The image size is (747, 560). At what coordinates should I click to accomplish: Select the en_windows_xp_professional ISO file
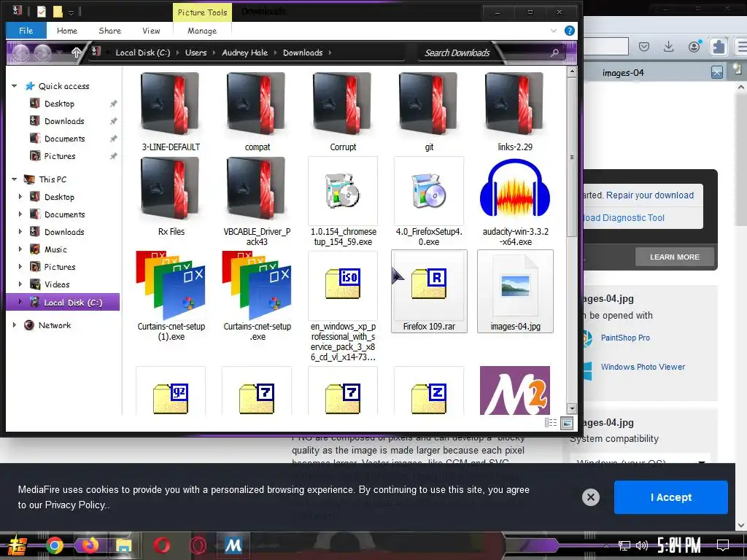[343, 306]
